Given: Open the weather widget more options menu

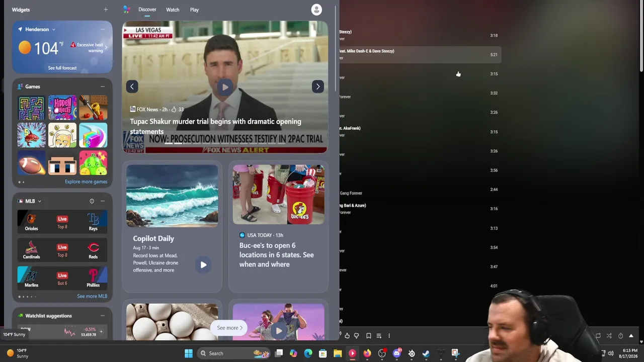Looking at the screenshot, I should click(103, 29).
